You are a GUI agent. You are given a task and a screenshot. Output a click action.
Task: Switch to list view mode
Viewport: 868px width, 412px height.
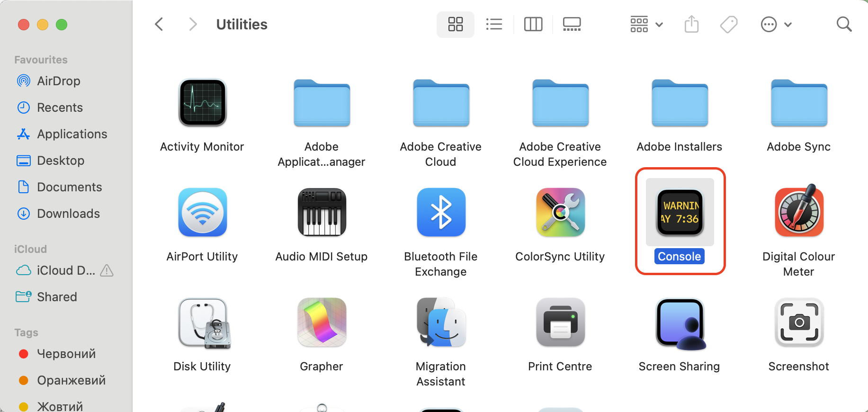point(494,24)
